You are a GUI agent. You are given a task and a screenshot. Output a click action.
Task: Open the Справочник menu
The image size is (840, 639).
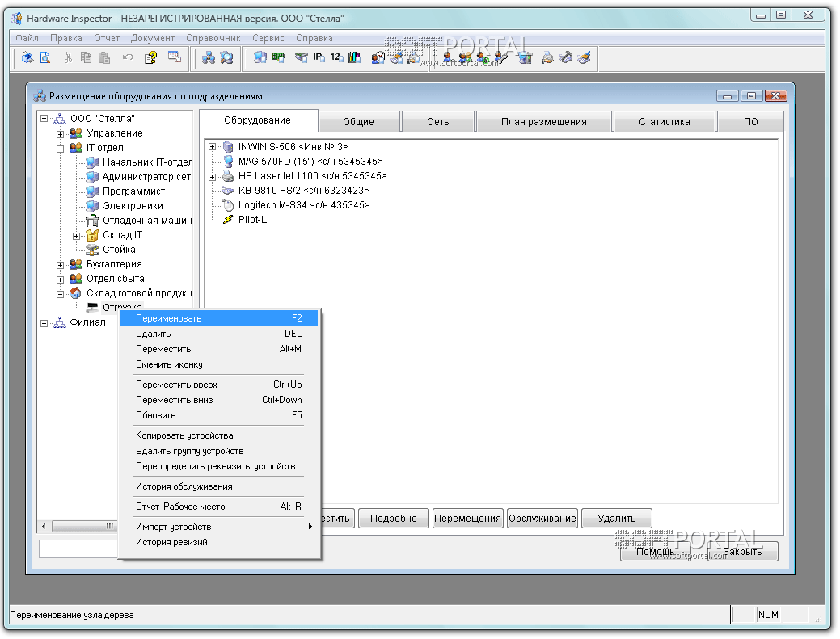point(213,38)
